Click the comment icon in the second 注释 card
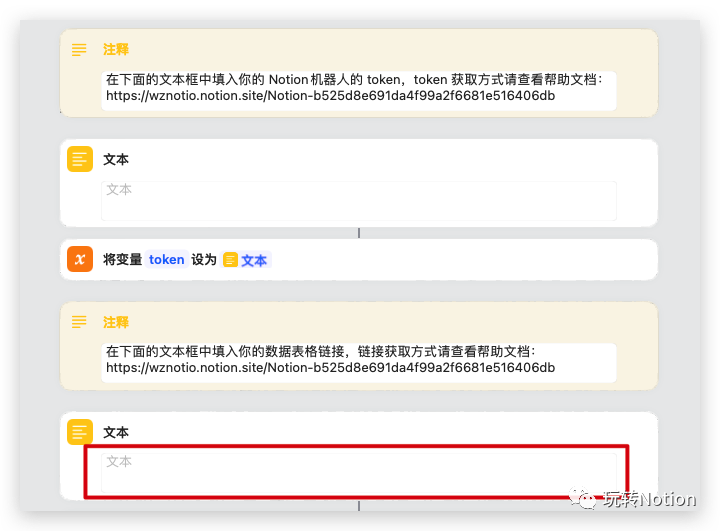720x531 pixels. [x=79, y=322]
